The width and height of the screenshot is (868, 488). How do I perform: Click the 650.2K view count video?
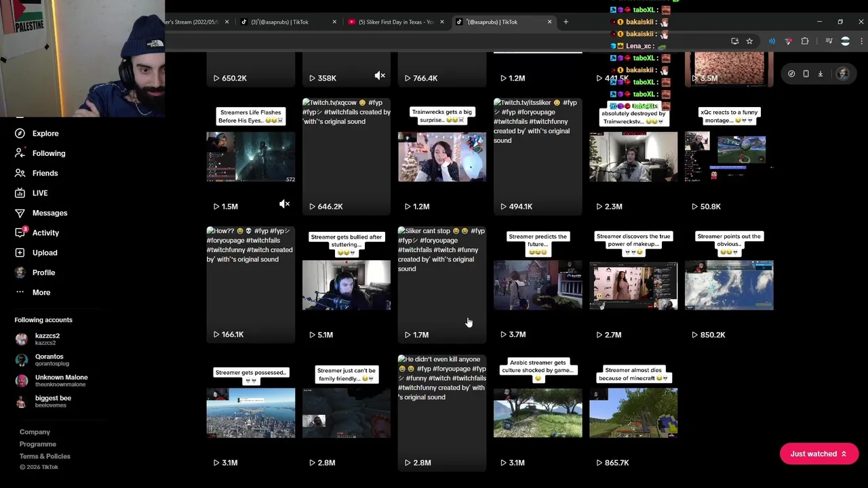251,69
